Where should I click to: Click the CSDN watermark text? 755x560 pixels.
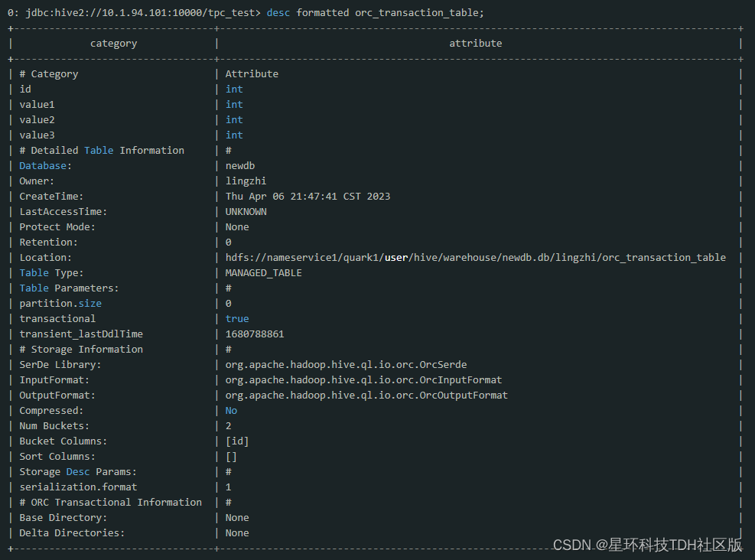(647, 545)
